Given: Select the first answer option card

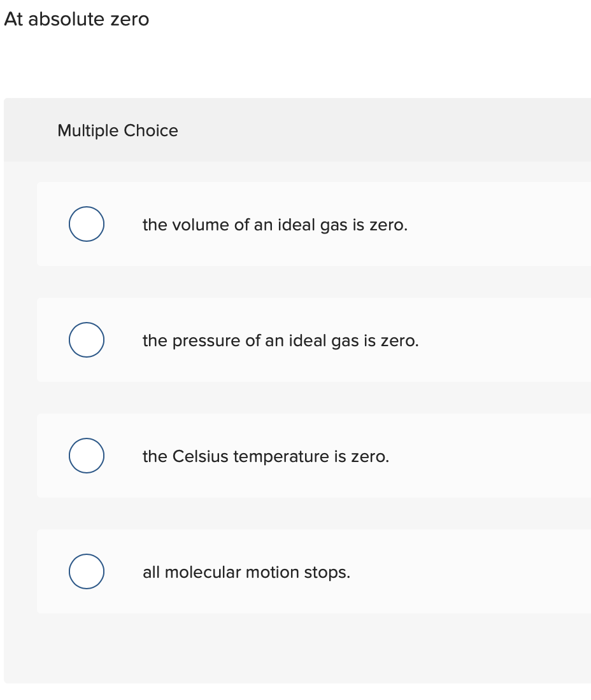Looking at the screenshot, I should pos(287,224).
